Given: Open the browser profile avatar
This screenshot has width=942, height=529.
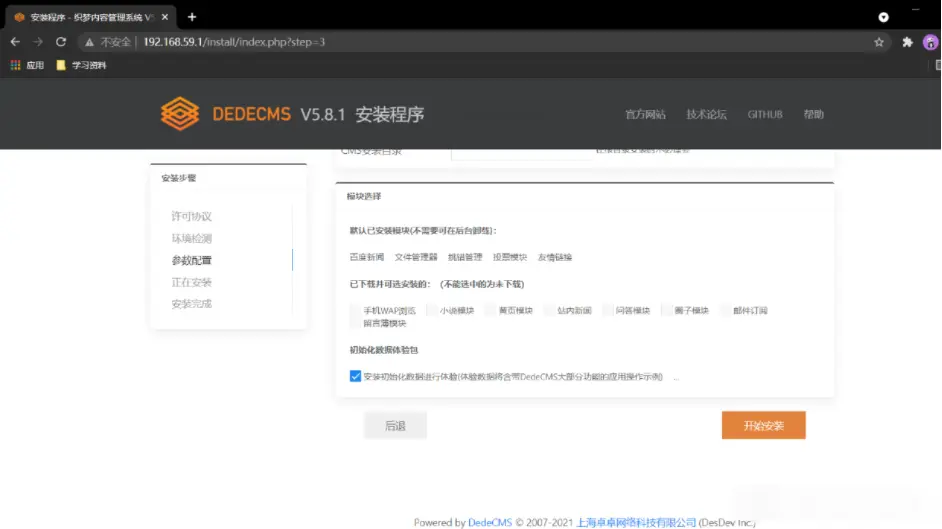Looking at the screenshot, I should coord(931,42).
